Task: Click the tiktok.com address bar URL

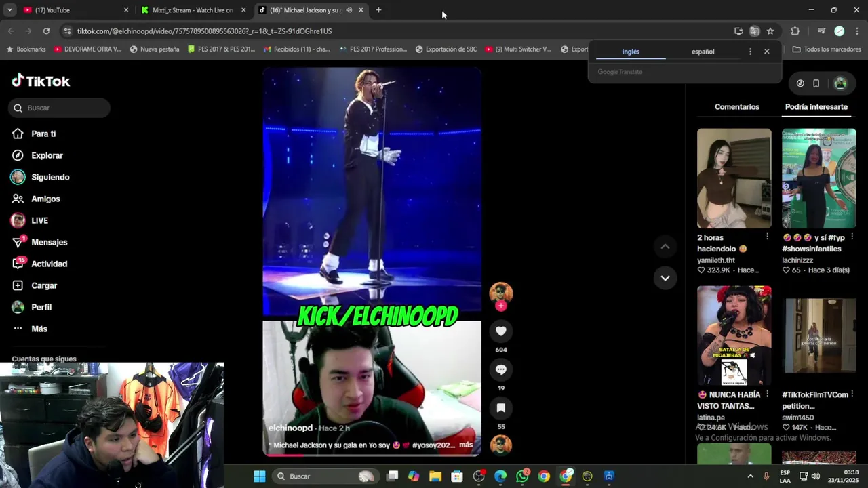Action: pyautogui.click(x=204, y=31)
